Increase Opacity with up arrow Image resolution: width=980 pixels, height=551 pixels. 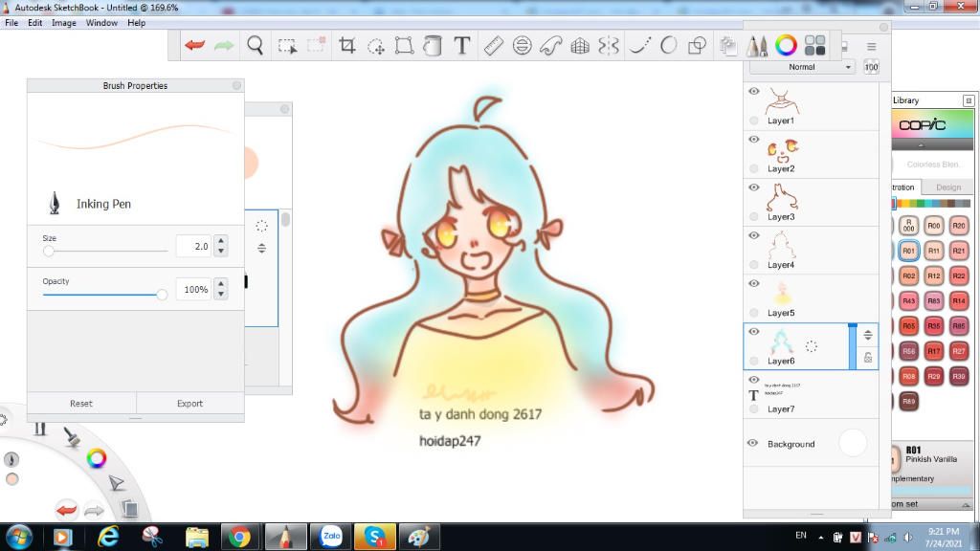(221, 283)
